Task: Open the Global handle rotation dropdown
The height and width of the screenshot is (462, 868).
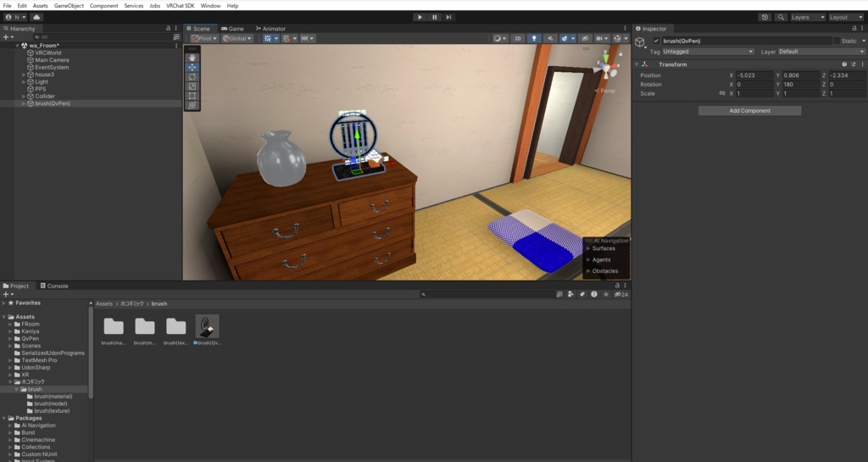Action: (237, 38)
